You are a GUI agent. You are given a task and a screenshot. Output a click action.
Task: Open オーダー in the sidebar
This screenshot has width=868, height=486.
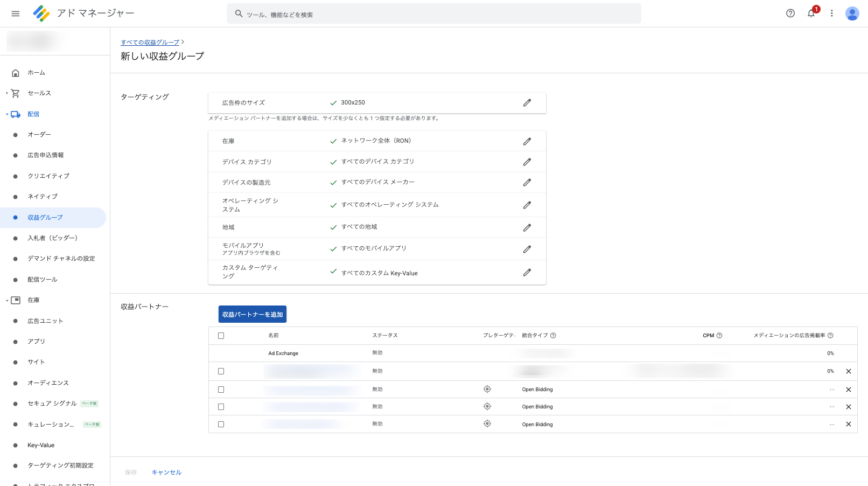[x=39, y=135]
